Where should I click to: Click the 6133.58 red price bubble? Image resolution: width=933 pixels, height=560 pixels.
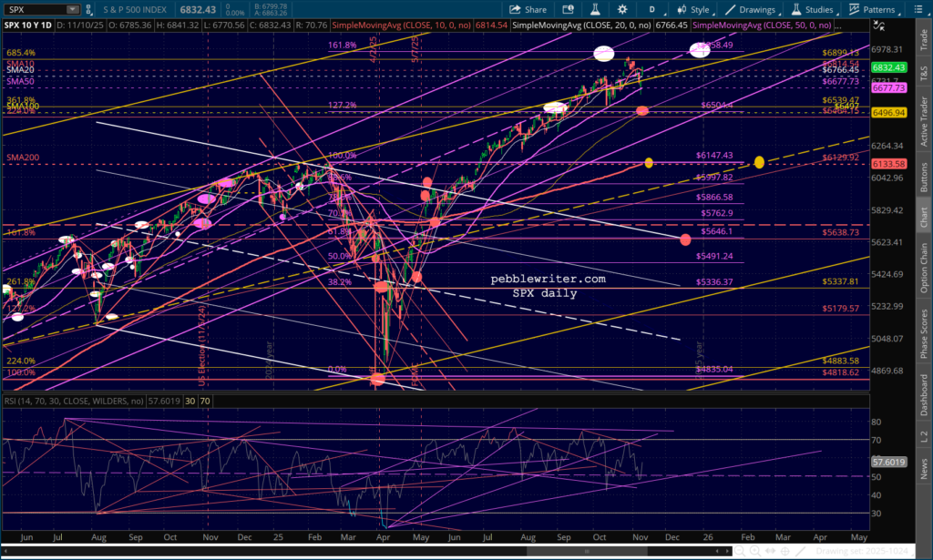coord(889,164)
